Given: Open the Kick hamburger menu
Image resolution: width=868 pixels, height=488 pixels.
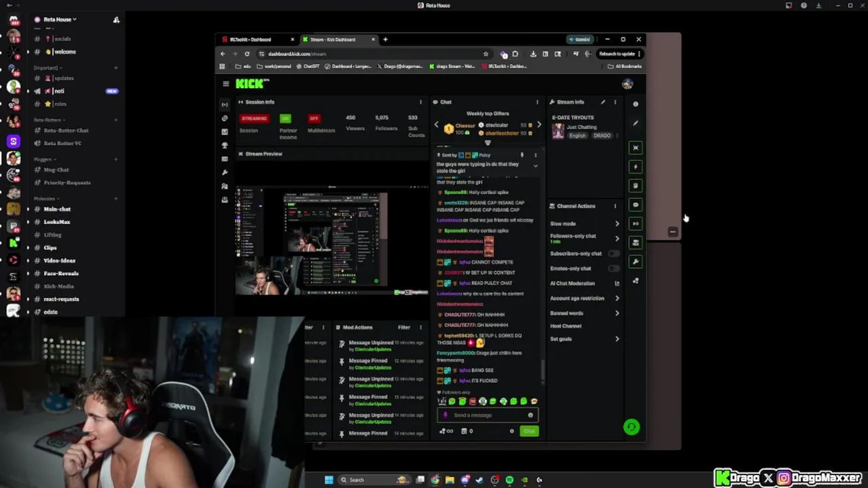Looking at the screenshot, I should 226,83.
